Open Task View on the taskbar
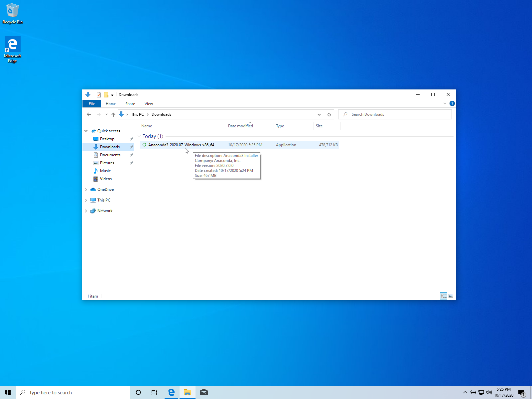 tap(154, 392)
